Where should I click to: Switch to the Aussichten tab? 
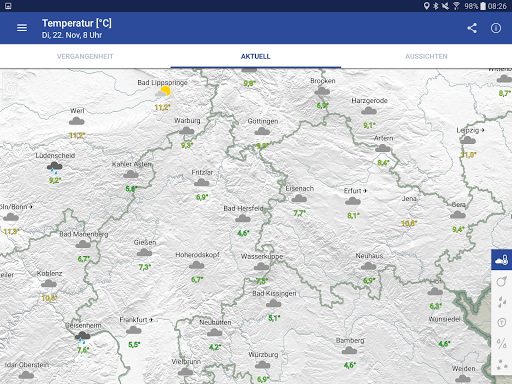click(x=426, y=56)
